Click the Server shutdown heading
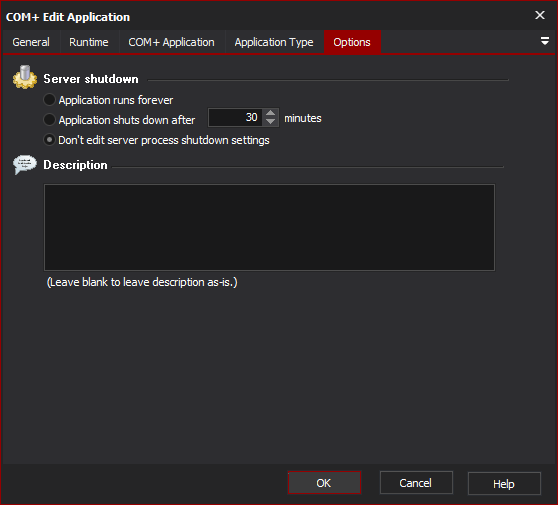The height and width of the screenshot is (505, 558). tap(91, 79)
